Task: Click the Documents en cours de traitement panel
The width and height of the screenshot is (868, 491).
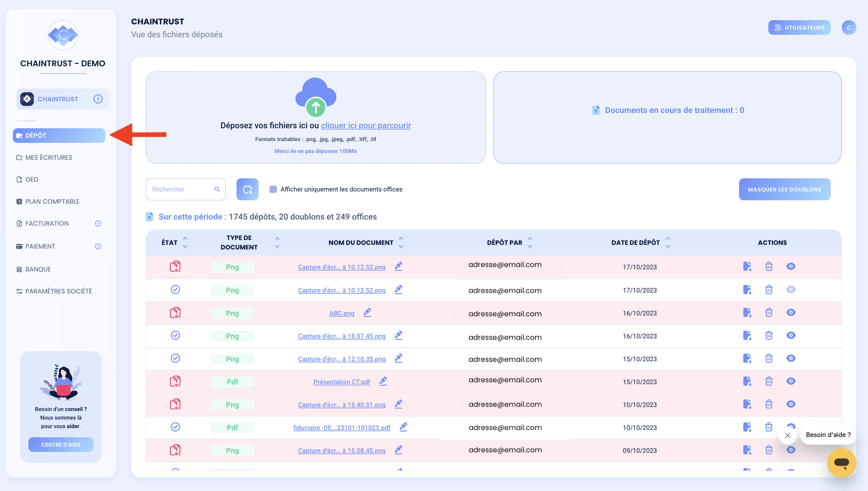Action: pyautogui.click(x=667, y=117)
